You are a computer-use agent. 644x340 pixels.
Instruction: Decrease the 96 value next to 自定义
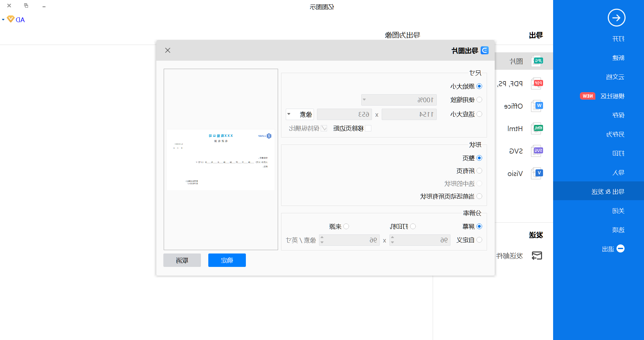click(392, 242)
